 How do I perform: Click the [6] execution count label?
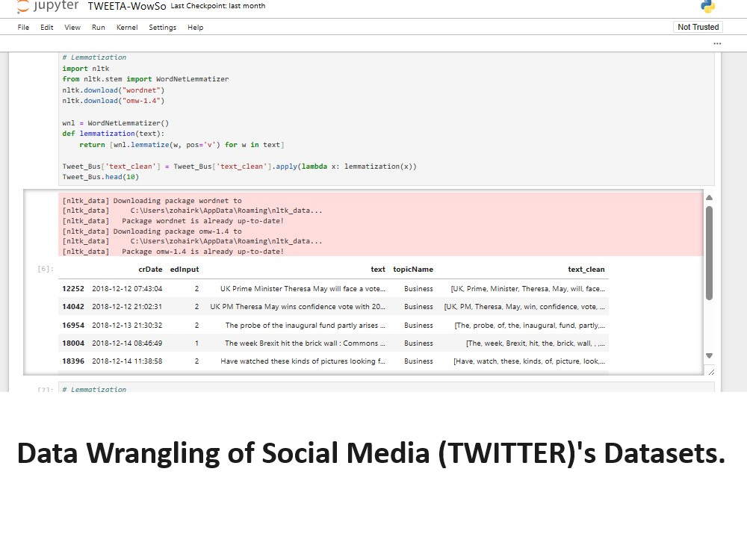coord(44,269)
